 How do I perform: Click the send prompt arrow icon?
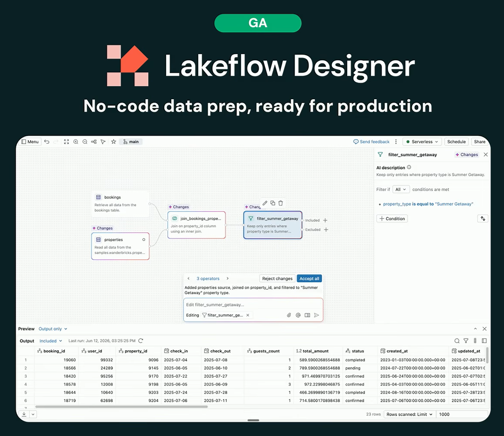317,315
